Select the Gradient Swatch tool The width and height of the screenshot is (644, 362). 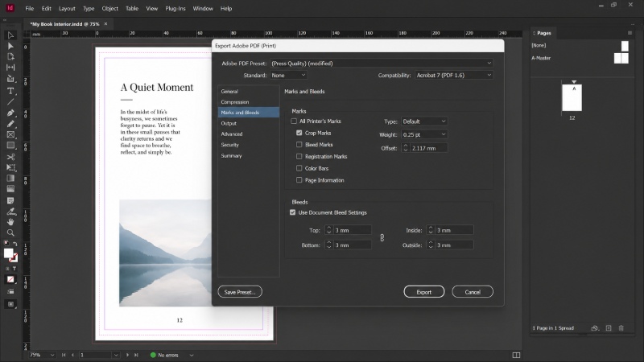point(10,178)
